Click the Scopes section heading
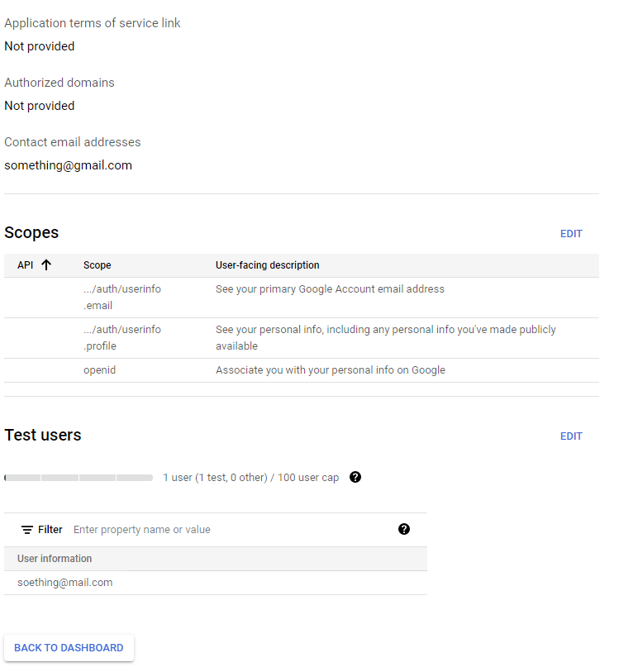 point(31,233)
